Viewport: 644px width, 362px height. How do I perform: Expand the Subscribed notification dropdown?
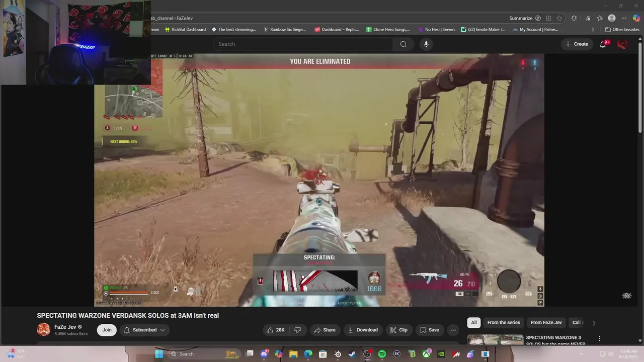tap(163, 330)
